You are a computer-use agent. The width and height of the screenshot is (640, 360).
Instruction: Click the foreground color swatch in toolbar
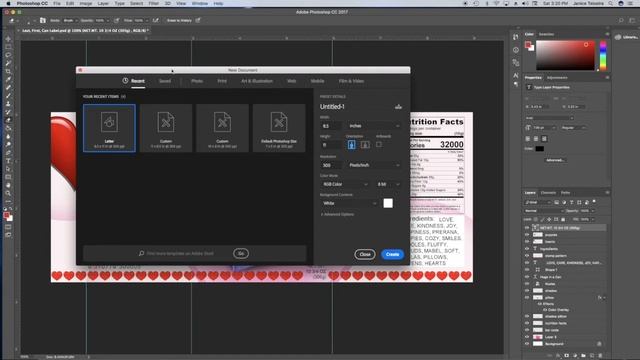[x=6, y=215]
